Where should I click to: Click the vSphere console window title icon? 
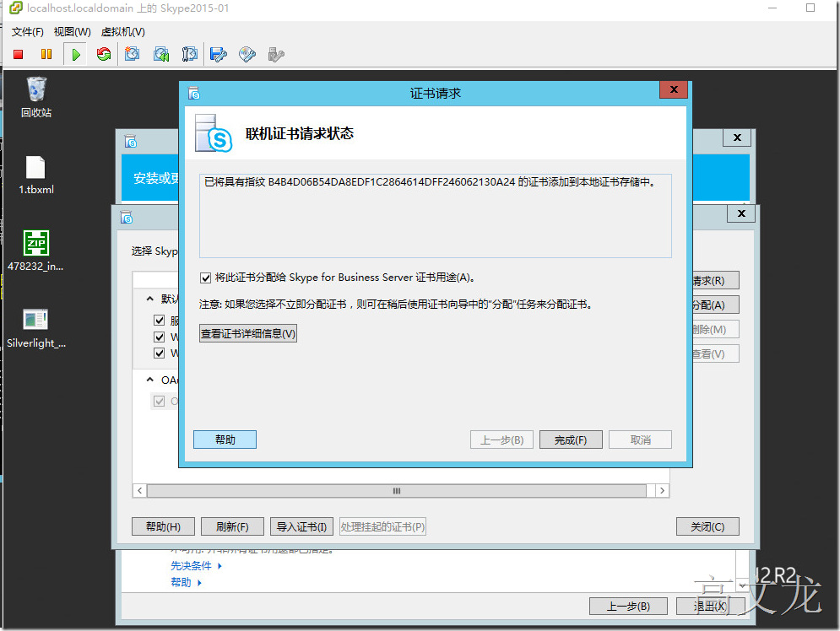click(x=16, y=8)
